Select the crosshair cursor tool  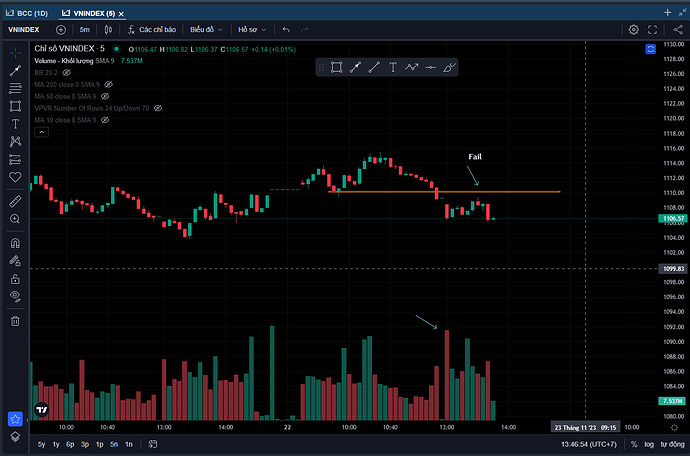point(15,53)
